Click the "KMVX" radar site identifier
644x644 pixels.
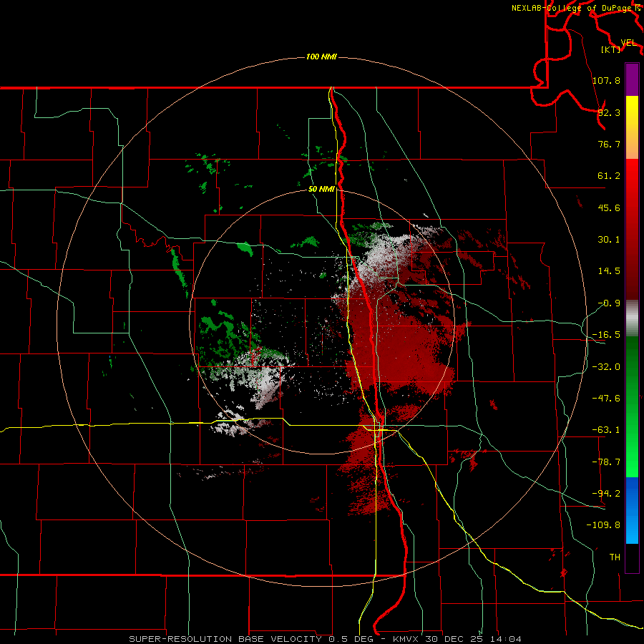point(406,639)
